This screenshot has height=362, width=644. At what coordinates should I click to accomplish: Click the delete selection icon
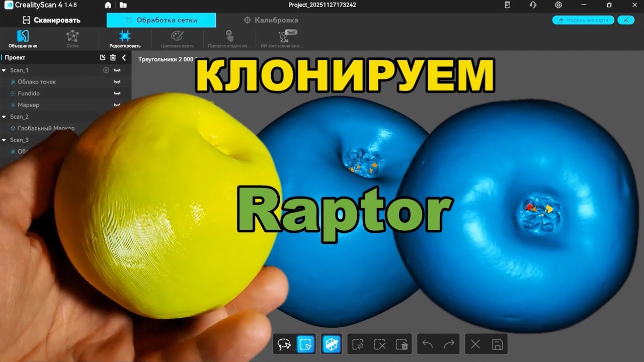[x=402, y=344]
